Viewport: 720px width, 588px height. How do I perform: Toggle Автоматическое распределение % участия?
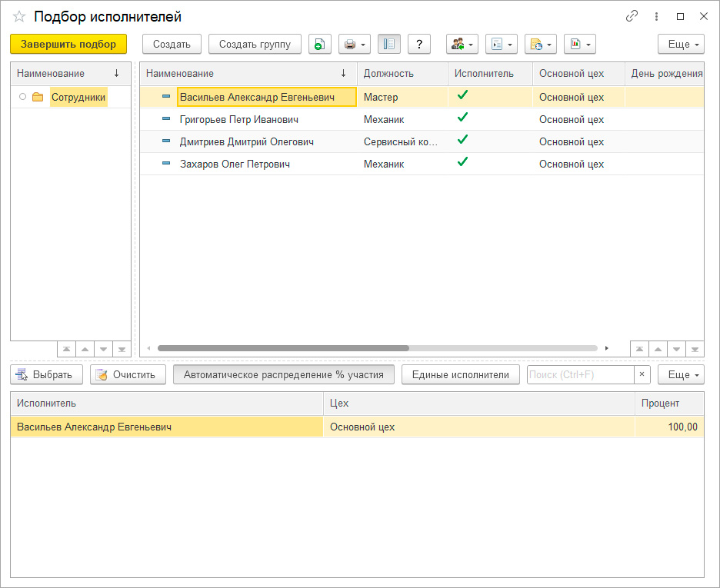click(283, 375)
